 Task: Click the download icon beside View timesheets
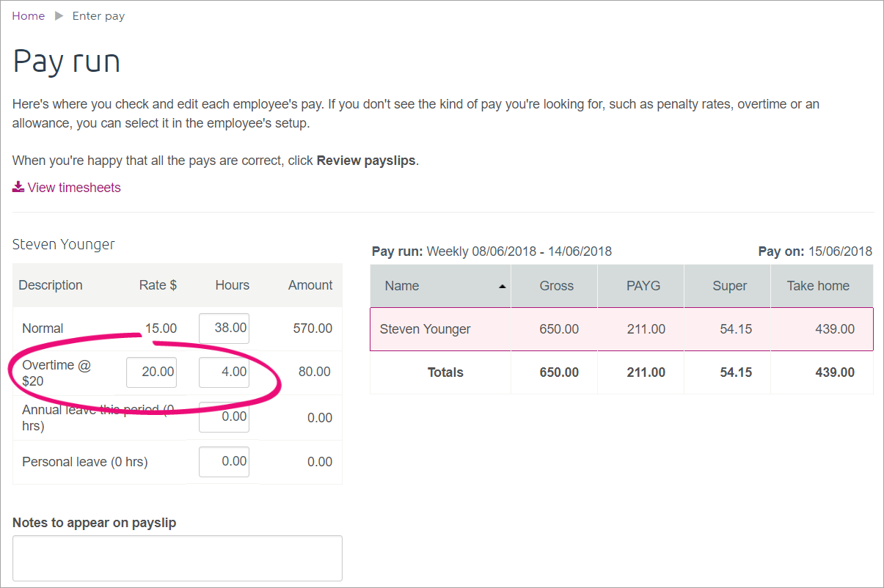[18, 188]
